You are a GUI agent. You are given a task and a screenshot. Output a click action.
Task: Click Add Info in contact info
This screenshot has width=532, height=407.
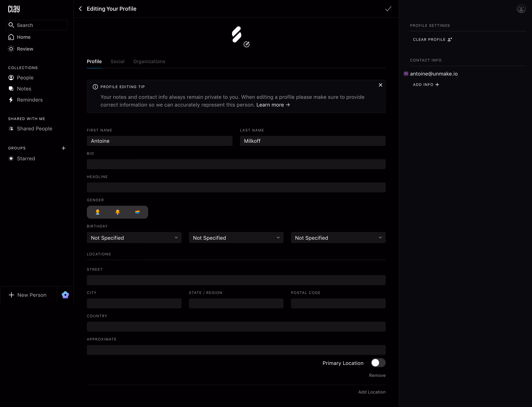click(426, 85)
